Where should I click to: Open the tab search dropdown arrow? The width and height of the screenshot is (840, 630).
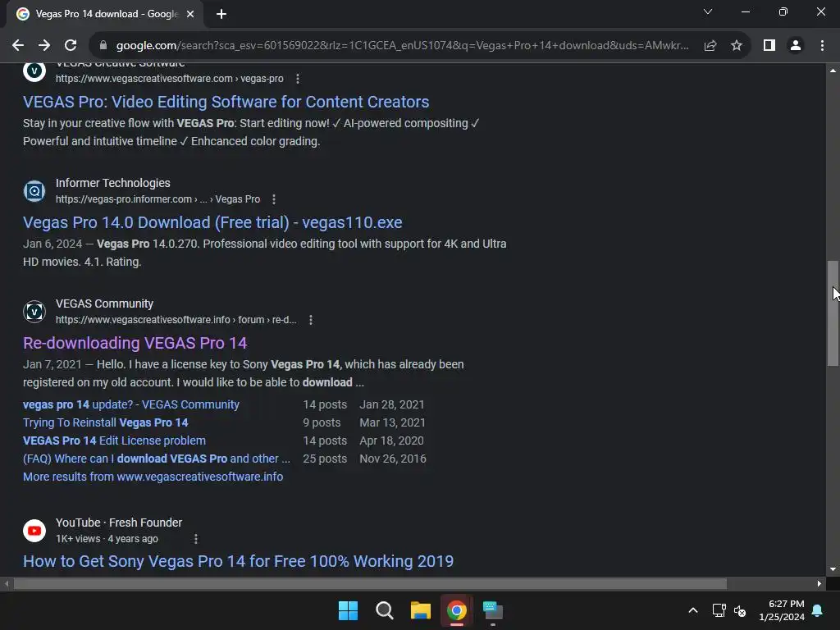pyautogui.click(x=708, y=11)
